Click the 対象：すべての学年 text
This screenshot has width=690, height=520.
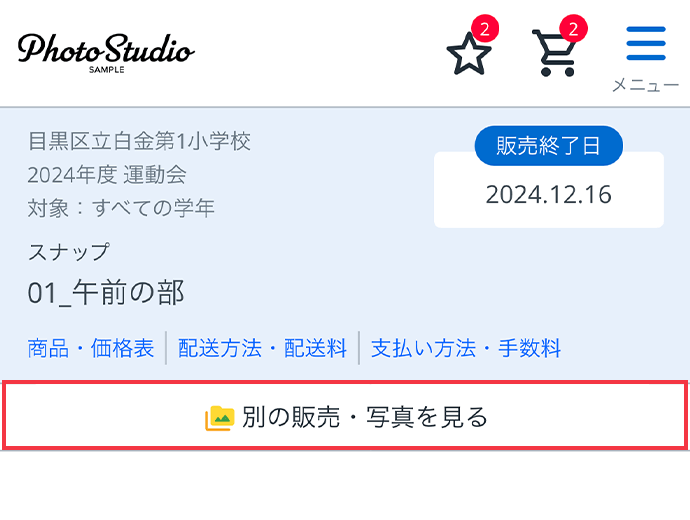(121, 208)
